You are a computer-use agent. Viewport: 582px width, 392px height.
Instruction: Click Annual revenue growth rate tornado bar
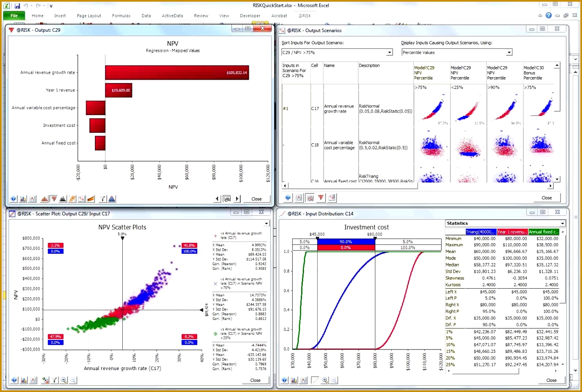[x=177, y=72]
